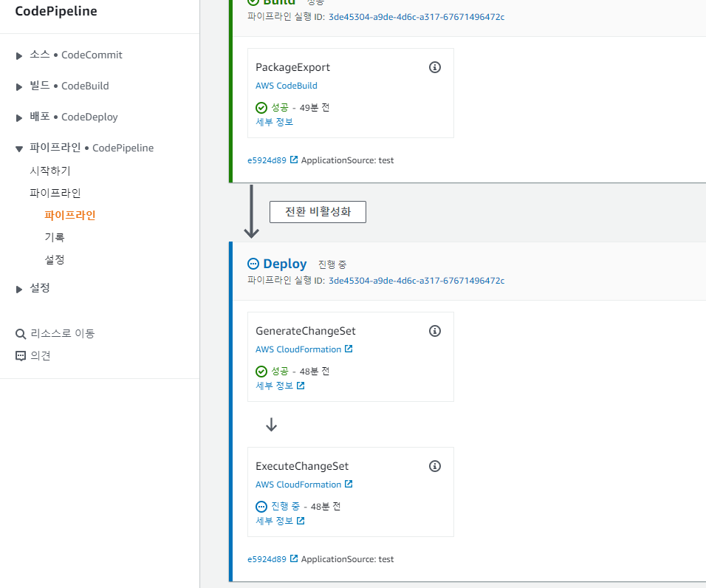Open GenerateChangeSet 세부 정보 details link
706x588 pixels.
click(x=274, y=386)
